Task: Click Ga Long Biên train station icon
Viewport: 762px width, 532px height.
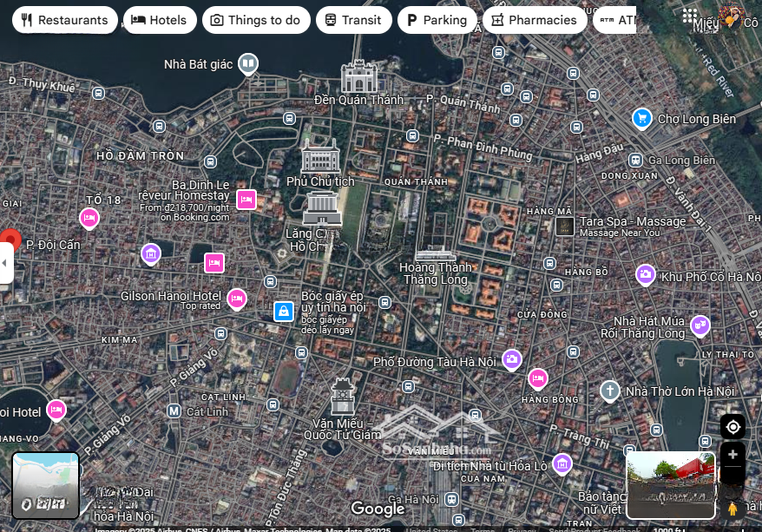Action: coord(635,160)
